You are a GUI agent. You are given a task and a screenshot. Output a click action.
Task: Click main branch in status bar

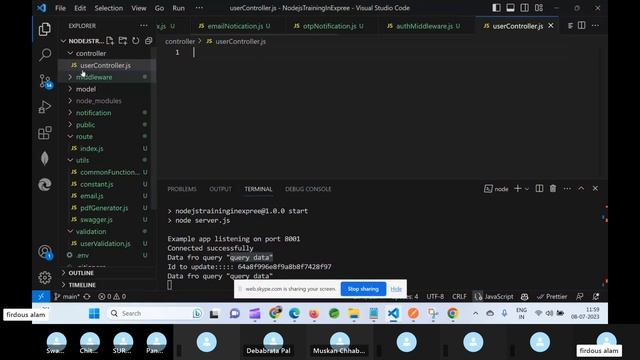67,297
